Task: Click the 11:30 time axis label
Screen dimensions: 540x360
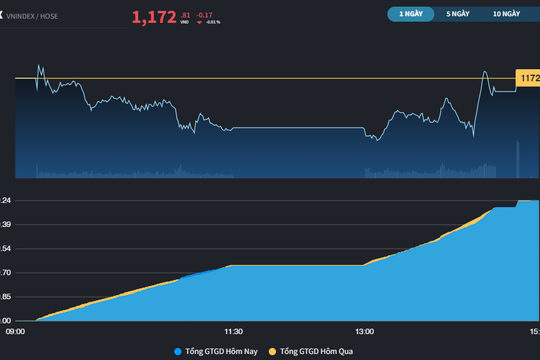Action: click(x=233, y=331)
